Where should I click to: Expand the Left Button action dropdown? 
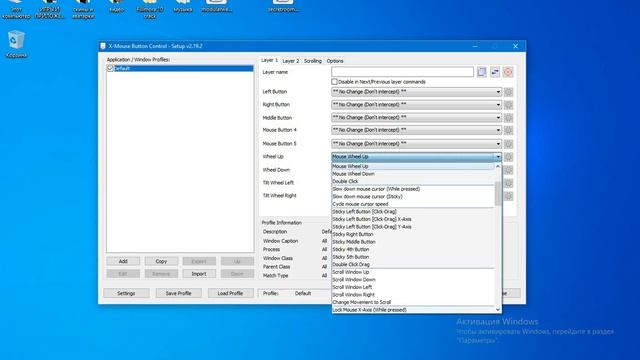click(498, 92)
